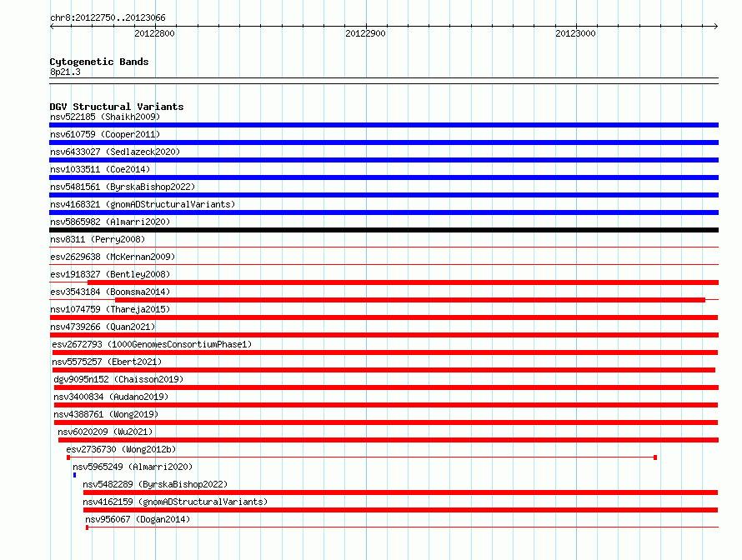This screenshot has width=742, height=560.
Task: Click nsv5482289 (ByrskaBishop2022) label
Action: click(x=155, y=484)
